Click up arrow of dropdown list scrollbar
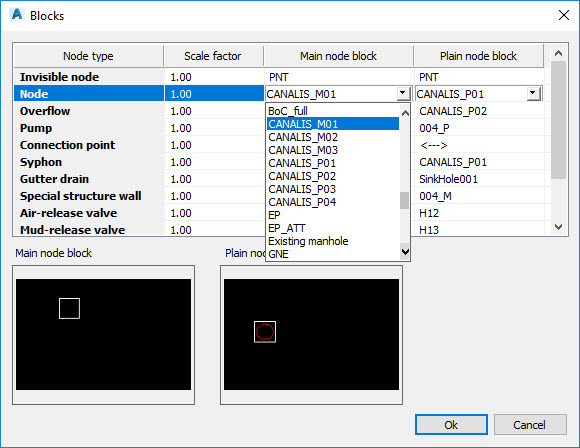Image resolution: width=580 pixels, height=448 pixels. tap(405, 113)
